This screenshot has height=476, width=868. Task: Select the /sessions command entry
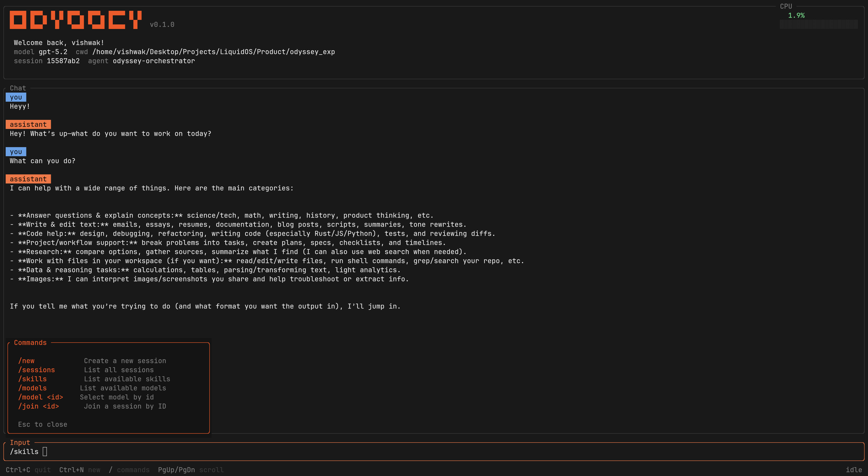pyautogui.click(x=36, y=370)
